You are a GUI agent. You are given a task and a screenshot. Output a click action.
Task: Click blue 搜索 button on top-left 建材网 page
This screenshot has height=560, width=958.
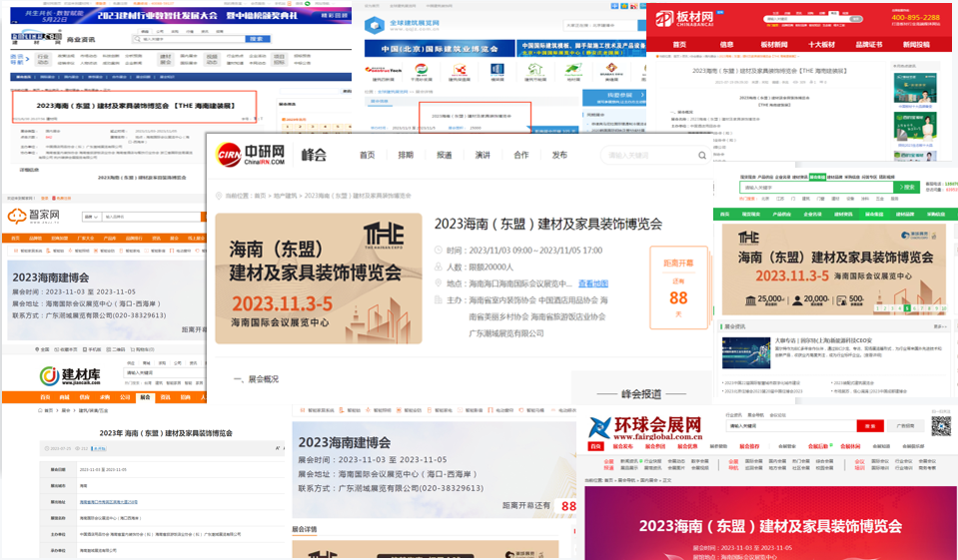point(257,39)
